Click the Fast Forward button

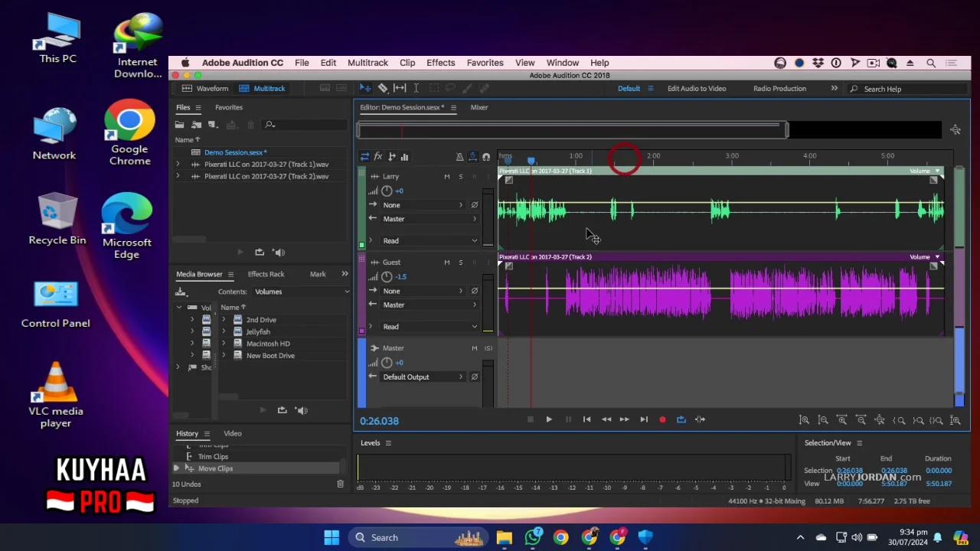coord(625,419)
